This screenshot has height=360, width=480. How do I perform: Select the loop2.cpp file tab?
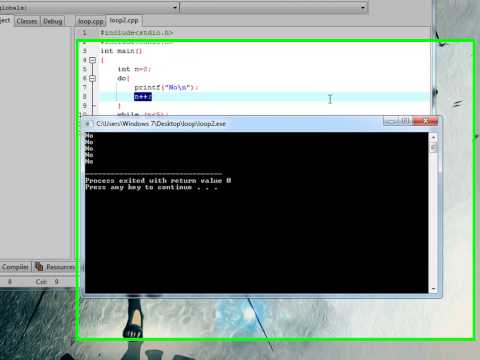[x=124, y=21]
